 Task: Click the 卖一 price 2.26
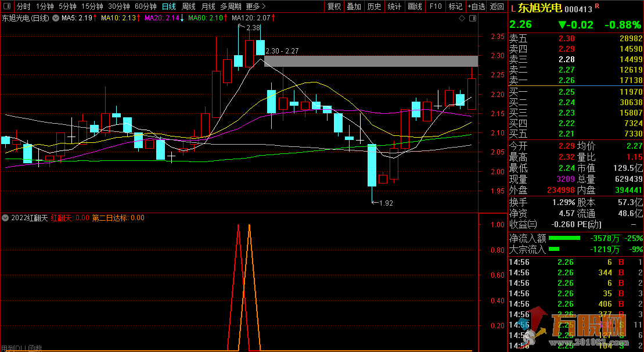566,81
